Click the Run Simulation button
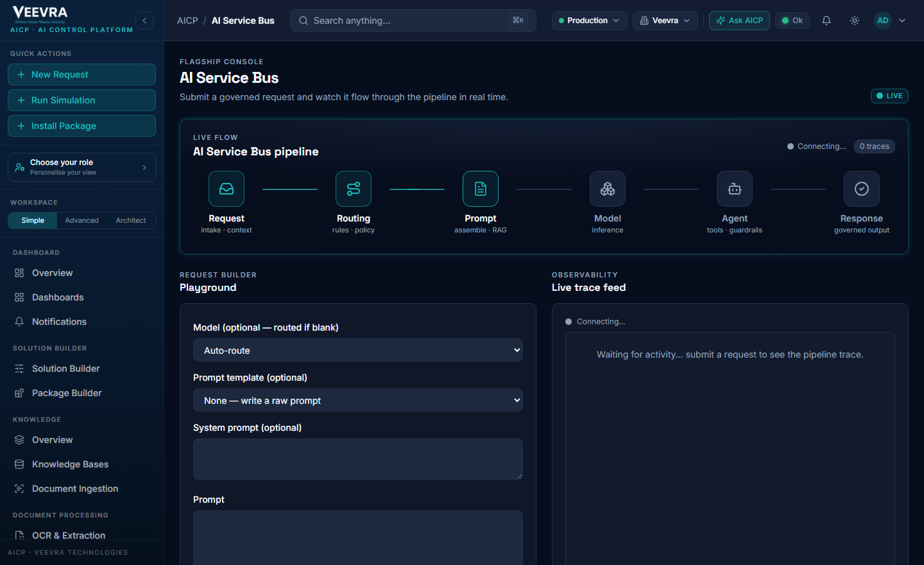 (81, 100)
